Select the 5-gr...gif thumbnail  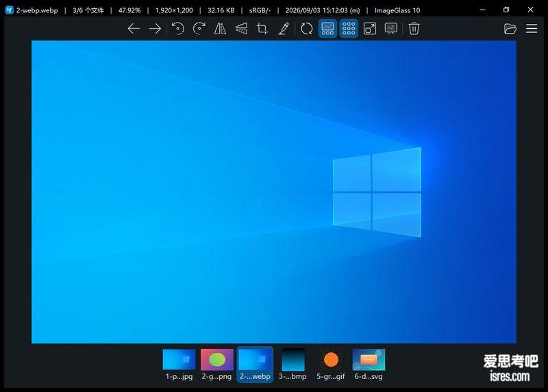click(331, 365)
